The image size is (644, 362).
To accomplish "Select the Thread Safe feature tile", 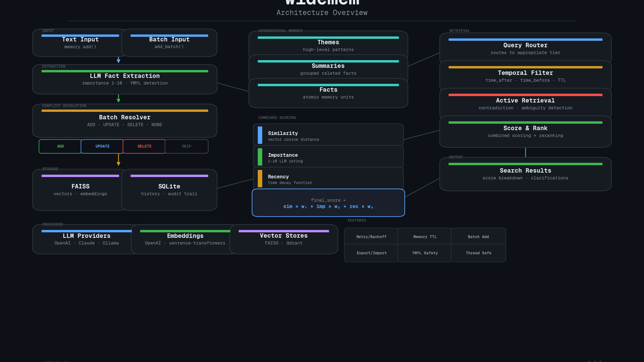I will coord(478,253).
